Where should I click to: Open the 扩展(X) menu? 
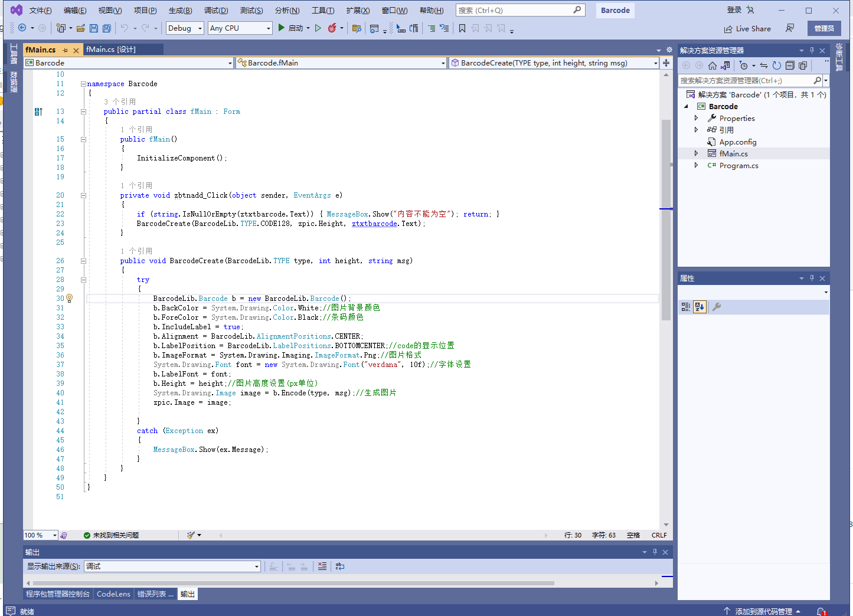[x=358, y=11]
